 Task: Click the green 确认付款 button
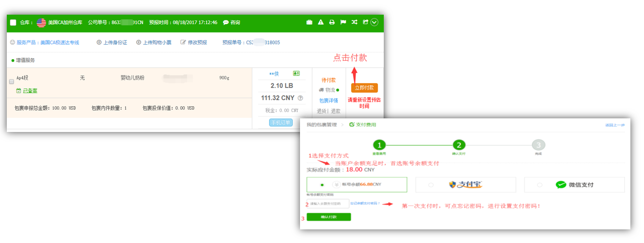(329, 217)
